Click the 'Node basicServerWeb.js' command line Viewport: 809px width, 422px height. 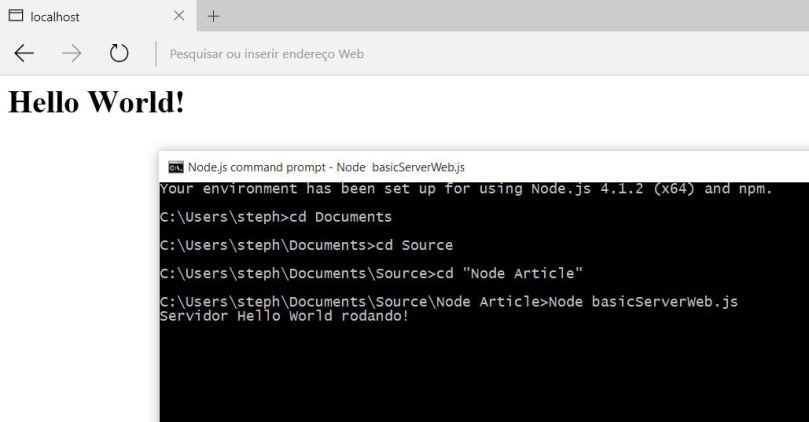tap(448, 301)
